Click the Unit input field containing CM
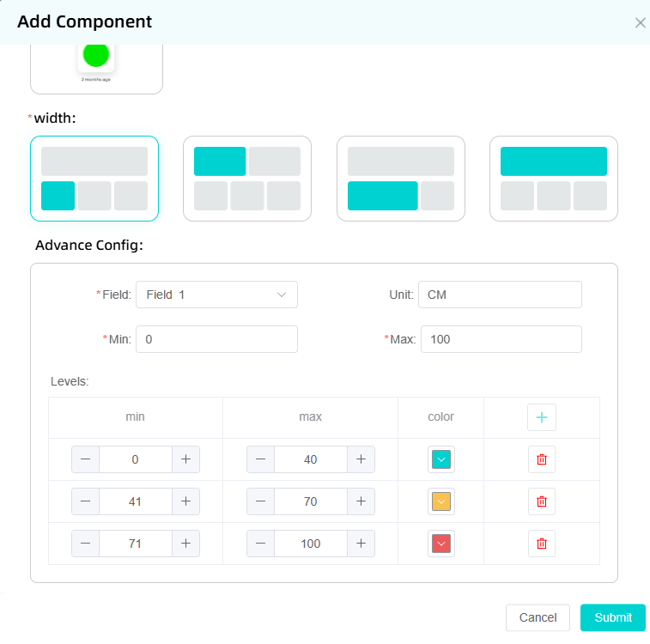This screenshot has width=650, height=644. tap(500, 295)
